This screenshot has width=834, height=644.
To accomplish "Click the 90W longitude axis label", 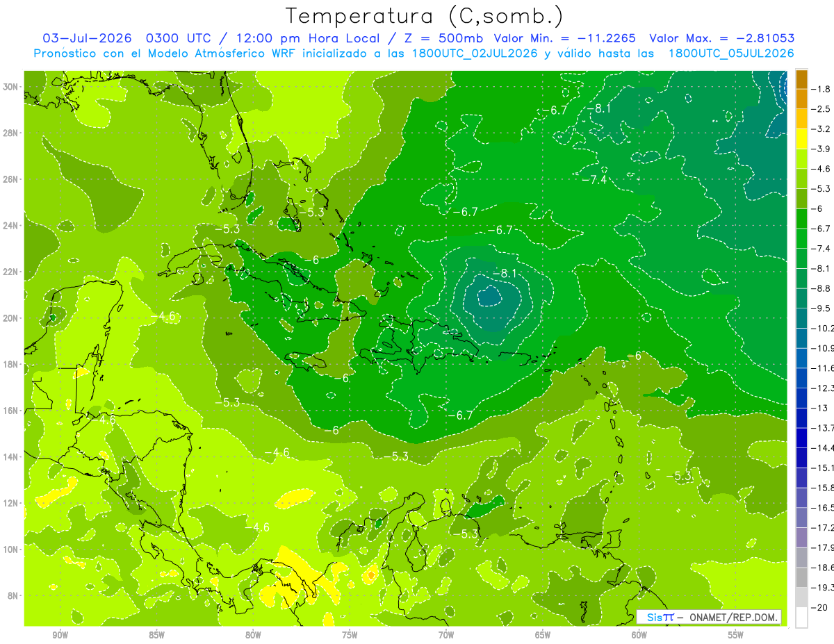I will pyautogui.click(x=60, y=635).
